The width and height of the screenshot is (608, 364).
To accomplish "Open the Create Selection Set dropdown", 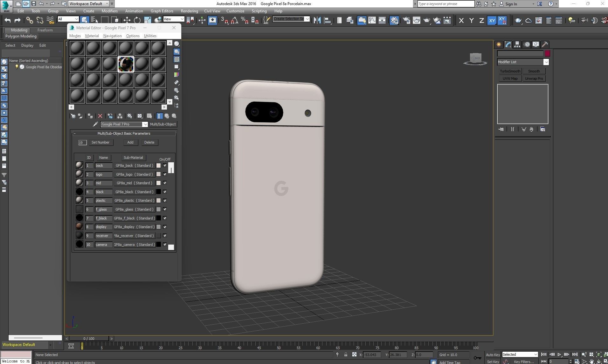I will click(x=291, y=19).
